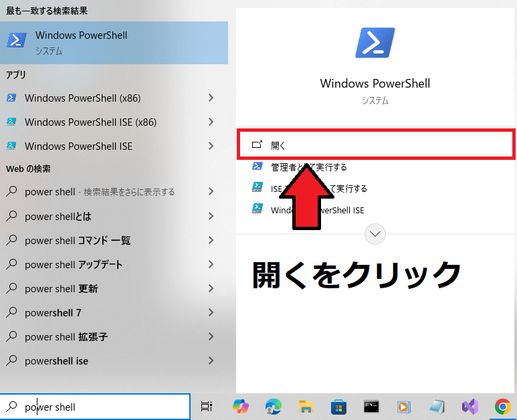Click 'power shell コマンド 一覧' web suggestion
Image resolution: width=517 pixels, height=420 pixels.
[78, 240]
